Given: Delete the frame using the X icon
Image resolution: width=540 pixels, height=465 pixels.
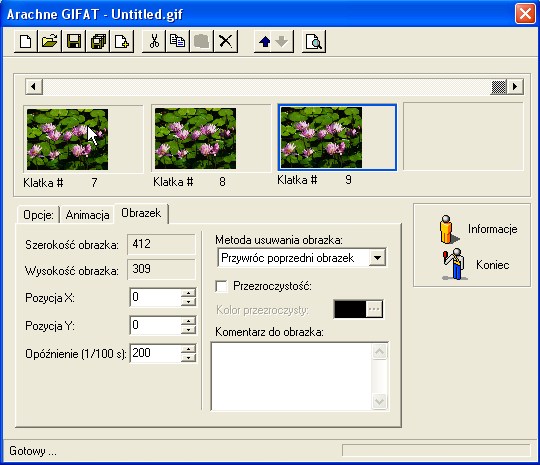Looking at the screenshot, I should (226, 42).
